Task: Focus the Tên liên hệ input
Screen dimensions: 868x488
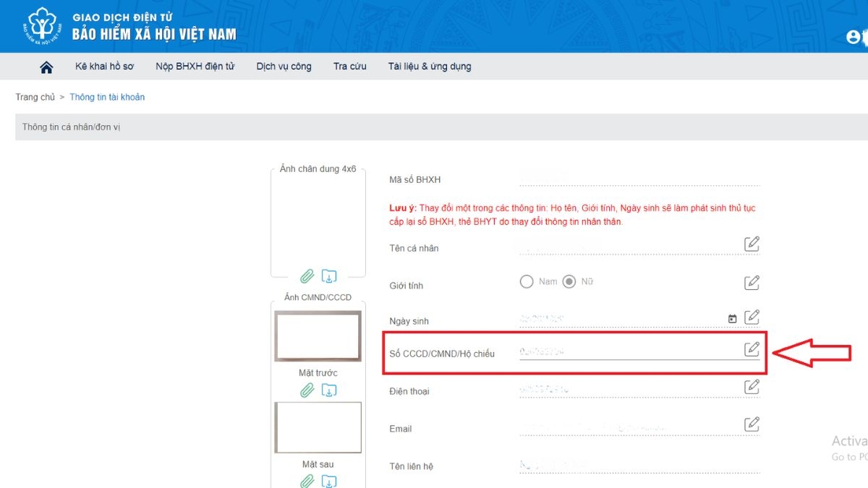Action: [x=639, y=466]
